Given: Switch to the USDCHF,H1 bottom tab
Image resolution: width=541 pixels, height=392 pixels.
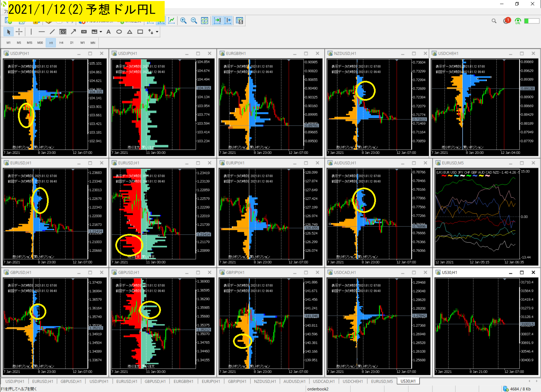Looking at the screenshot, I should [353, 382].
